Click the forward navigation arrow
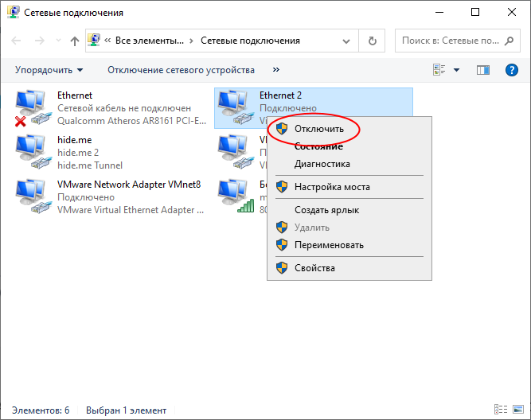 tap(40, 41)
